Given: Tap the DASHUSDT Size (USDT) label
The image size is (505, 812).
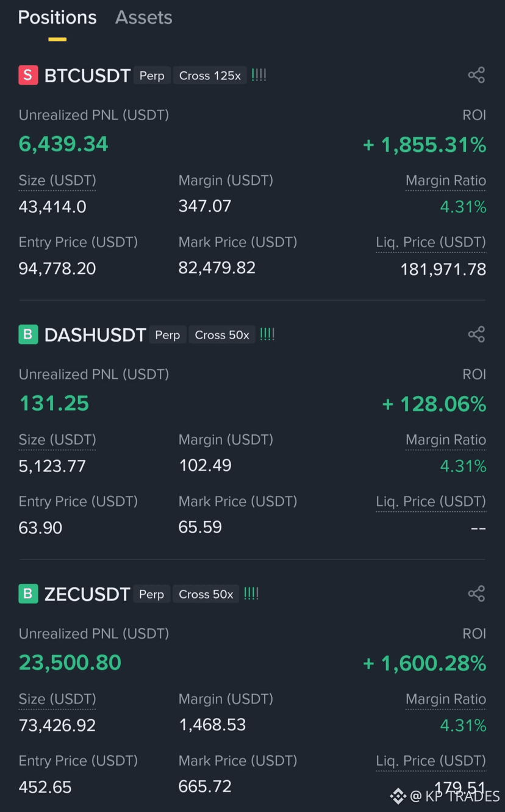Looking at the screenshot, I should point(57,440).
